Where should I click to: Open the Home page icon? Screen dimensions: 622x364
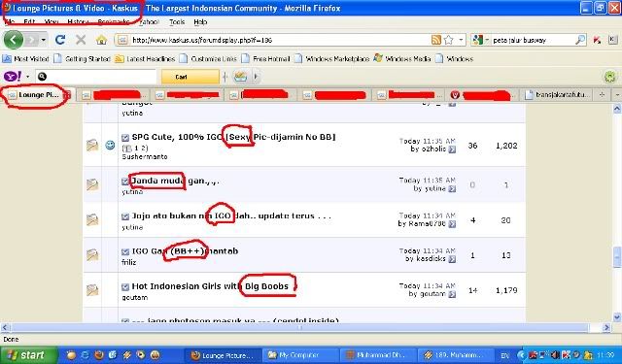click(101, 40)
